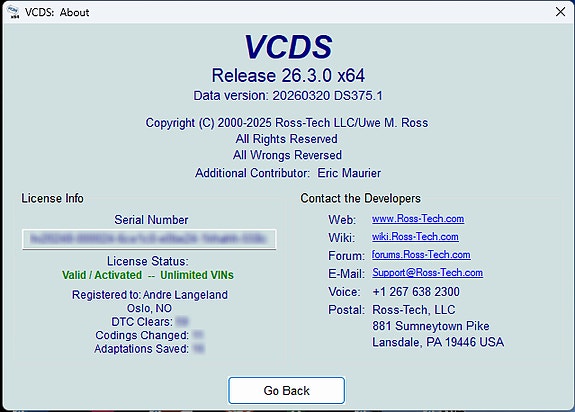Close the VCDS About dialog

click(560, 12)
